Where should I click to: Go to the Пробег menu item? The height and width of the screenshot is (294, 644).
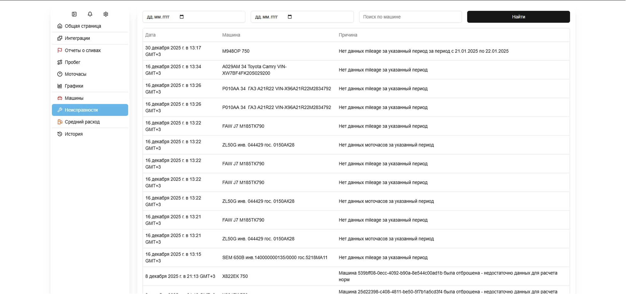(x=73, y=62)
